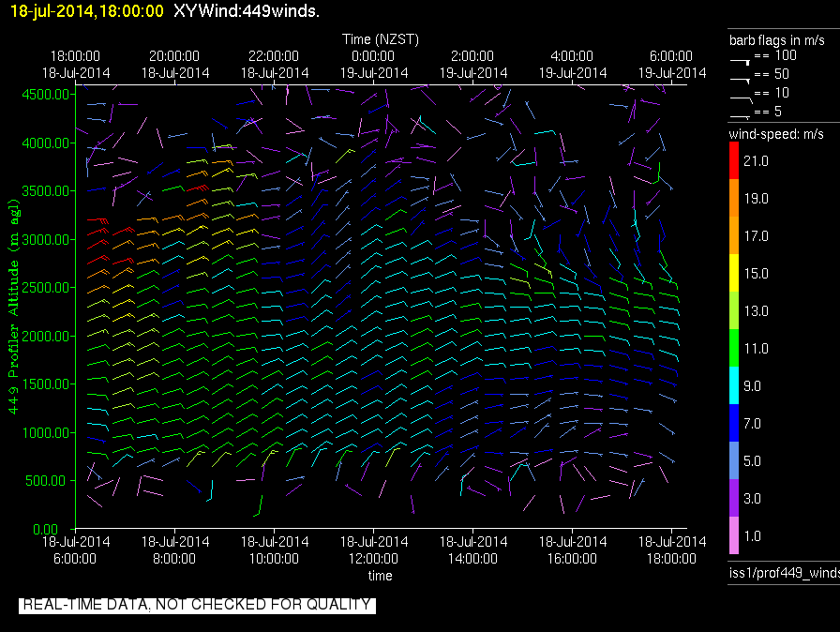The image size is (840, 632).
Task: Click the 'barb flags in m/s' legend title
Action: pyautogui.click(x=777, y=40)
